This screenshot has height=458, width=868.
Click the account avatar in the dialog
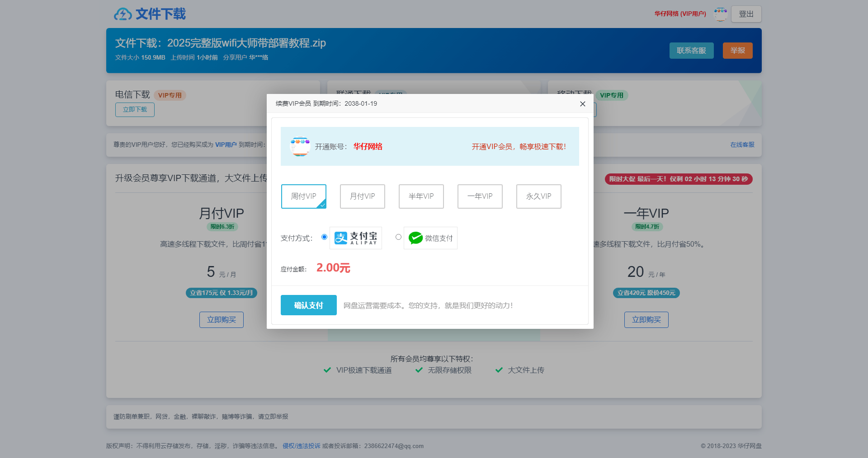pos(300,146)
